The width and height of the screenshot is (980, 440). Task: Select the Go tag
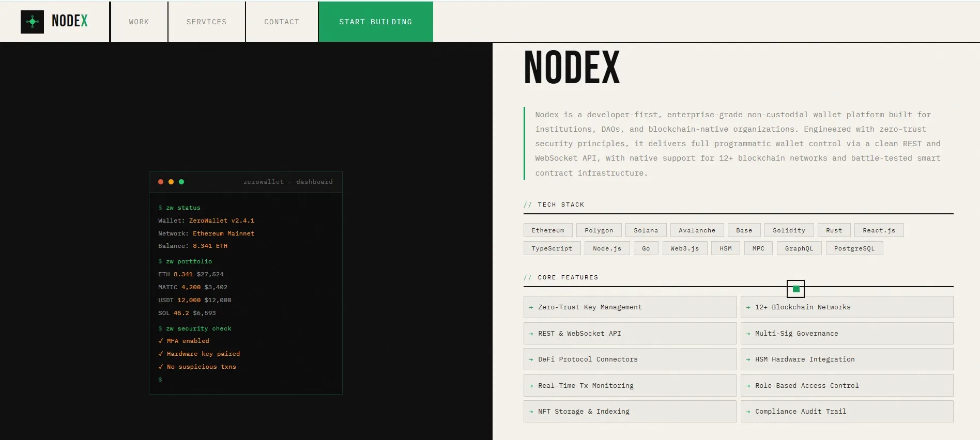click(646, 248)
